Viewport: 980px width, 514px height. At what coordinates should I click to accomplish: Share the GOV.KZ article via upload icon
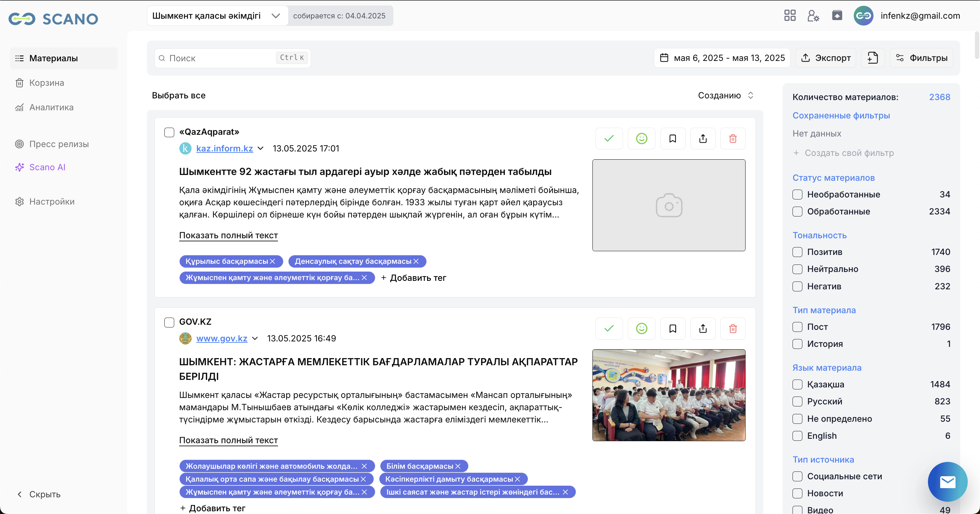coord(703,328)
